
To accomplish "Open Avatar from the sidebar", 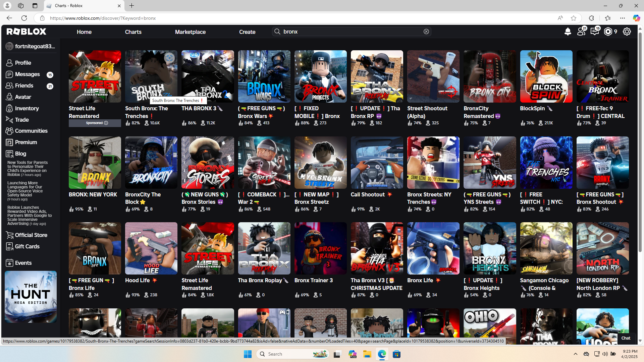I will tap(23, 97).
